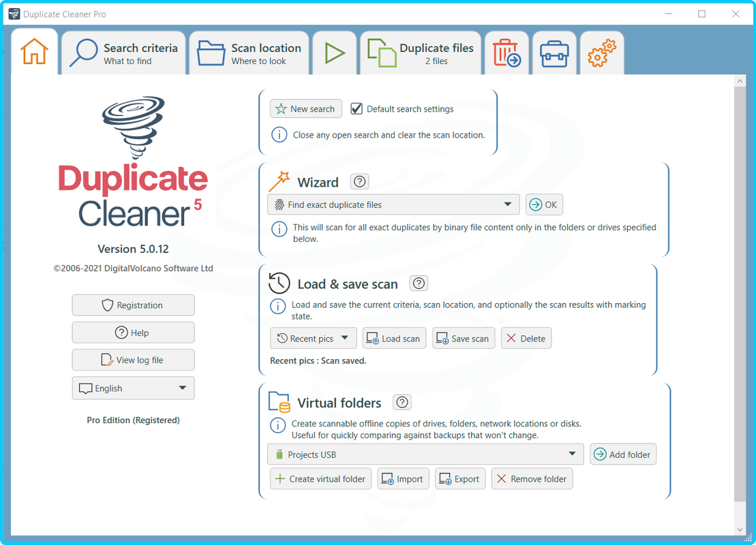
Task: Click the 'Recent pics : Scan saved.' status text
Action: [318, 360]
